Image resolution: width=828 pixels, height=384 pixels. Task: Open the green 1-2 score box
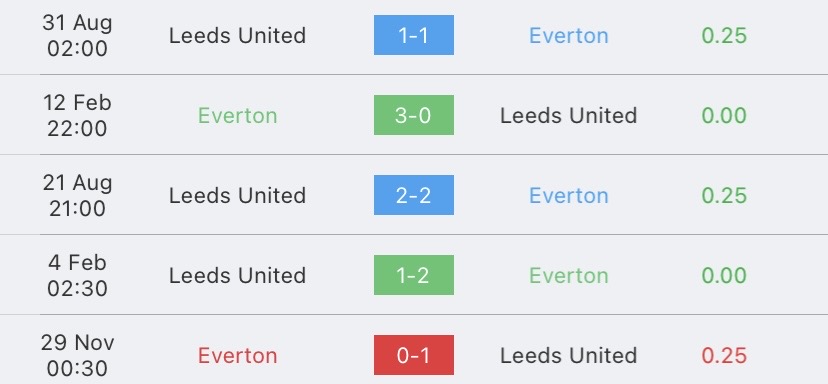pyautogui.click(x=413, y=275)
